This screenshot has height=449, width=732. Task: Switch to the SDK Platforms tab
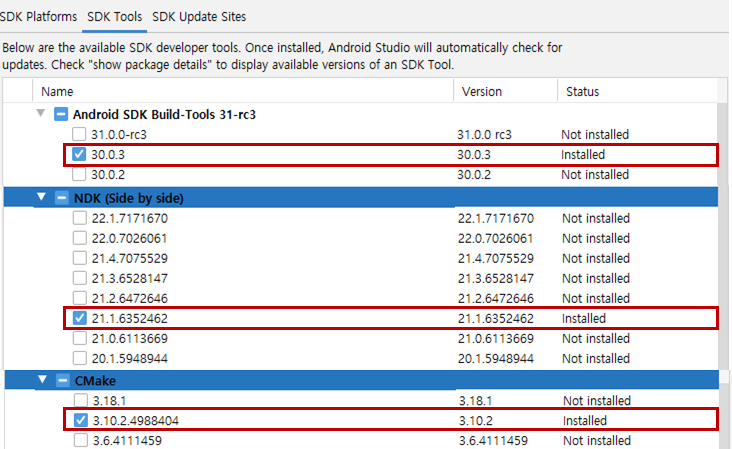(38, 17)
